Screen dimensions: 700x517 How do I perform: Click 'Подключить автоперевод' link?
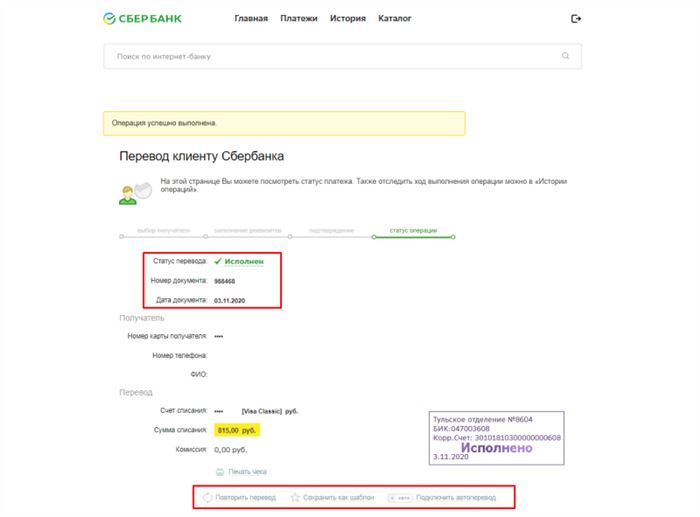pyautogui.click(x=456, y=497)
